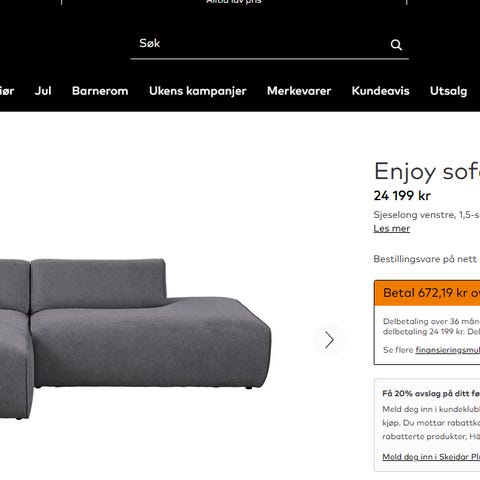This screenshot has height=480, width=480.
Task: Click the Les mer link
Action: [392, 229]
